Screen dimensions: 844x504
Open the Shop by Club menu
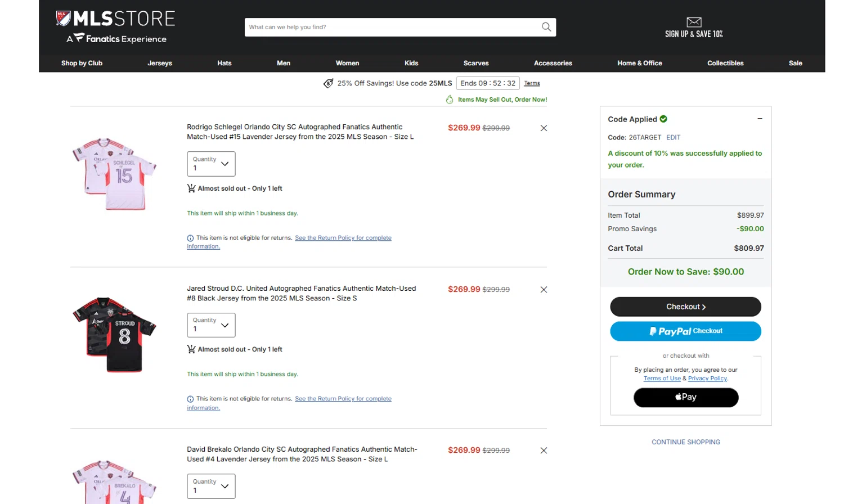click(82, 63)
